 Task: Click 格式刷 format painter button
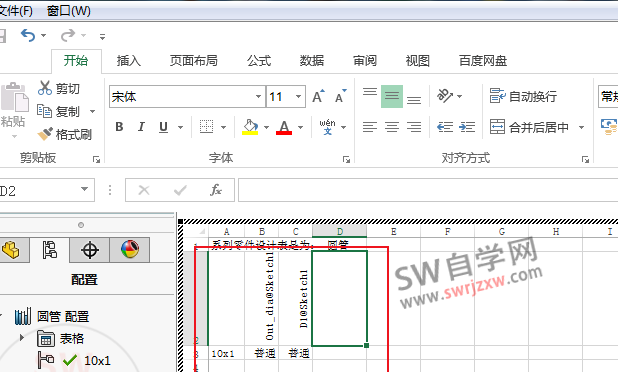[x=65, y=134]
